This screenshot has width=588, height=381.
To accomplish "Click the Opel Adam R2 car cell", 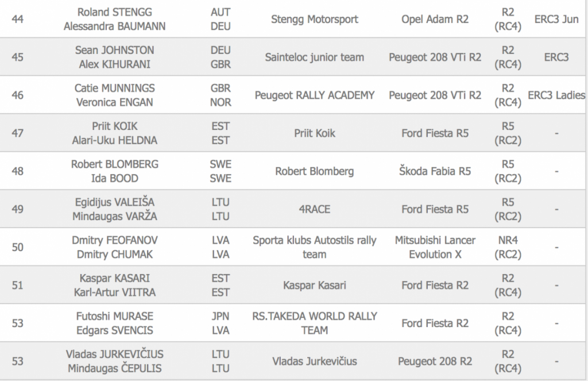I will [435, 19].
